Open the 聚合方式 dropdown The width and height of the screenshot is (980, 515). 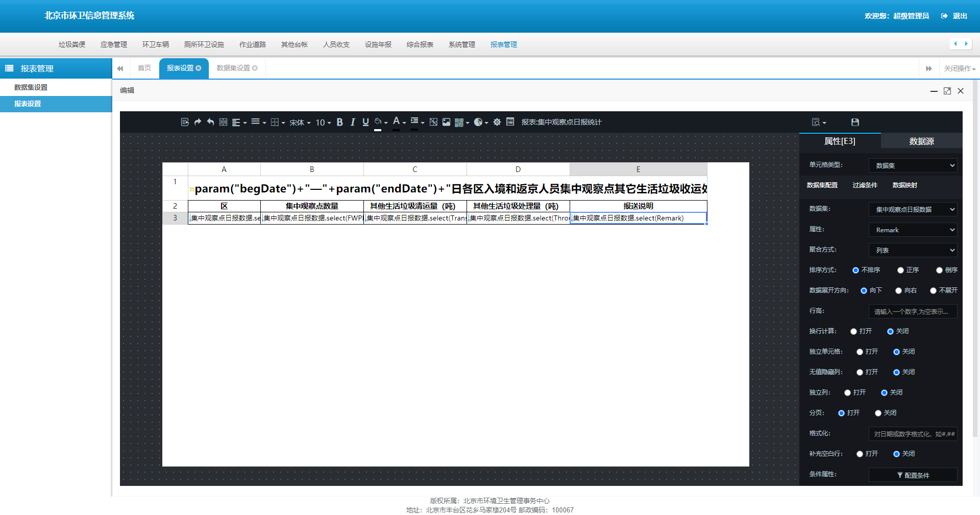coord(913,250)
